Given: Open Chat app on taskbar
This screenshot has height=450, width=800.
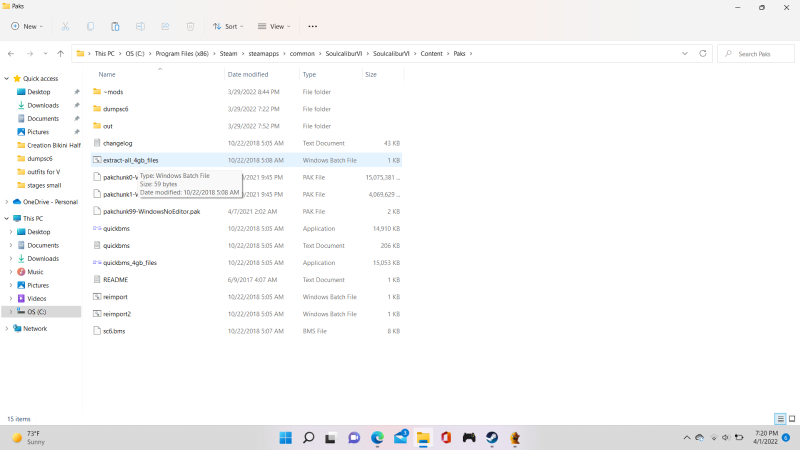Looking at the screenshot, I should pyautogui.click(x=354, y=438).
